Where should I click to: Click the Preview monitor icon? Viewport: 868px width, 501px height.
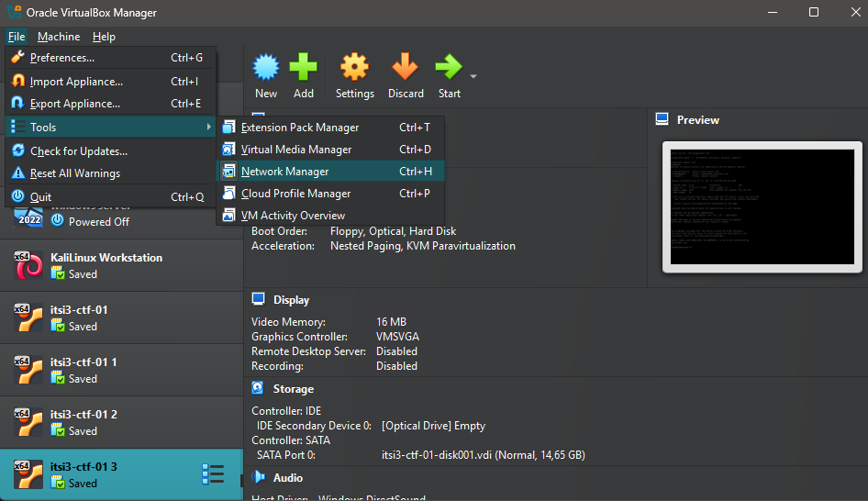tap(662, 119)
